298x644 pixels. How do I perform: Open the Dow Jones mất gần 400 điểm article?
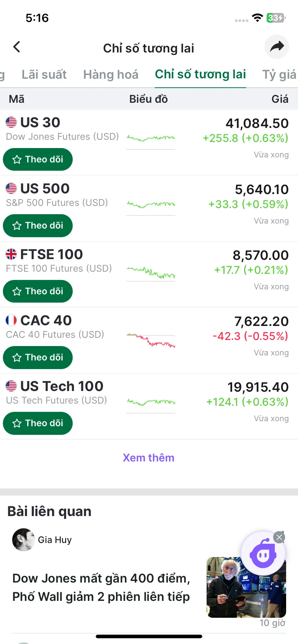pos(101,587)
